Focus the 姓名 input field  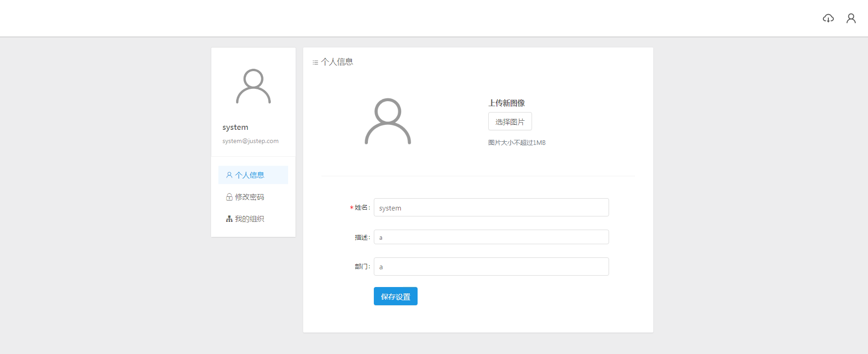pyautogui.click(x=491, y=207)
